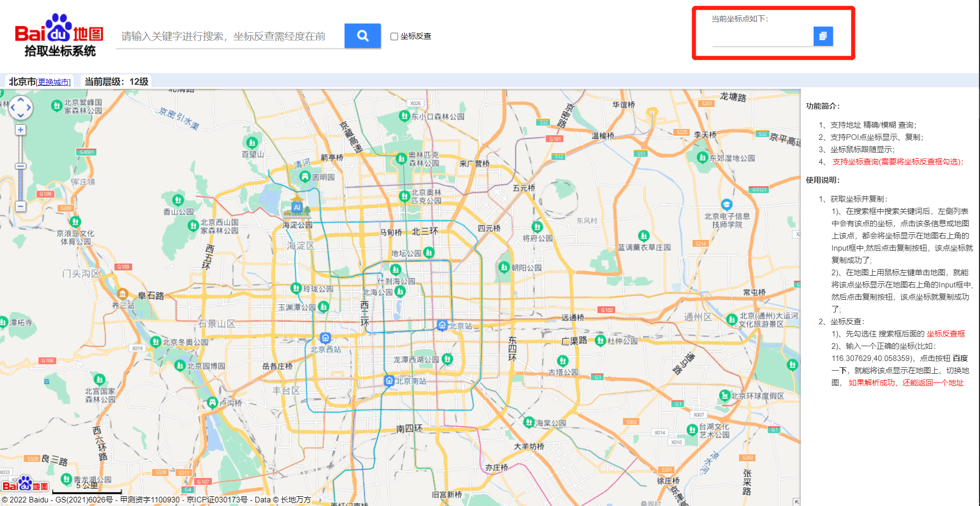Select the 海棠公园 park marker
The height and width of the screenshot is (506, 980).
point(529,422)
